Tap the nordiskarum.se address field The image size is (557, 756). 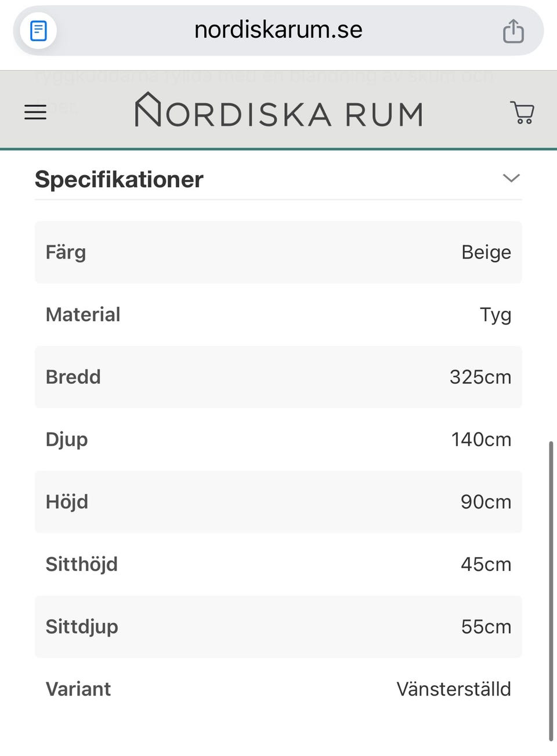tap(278, 30)
